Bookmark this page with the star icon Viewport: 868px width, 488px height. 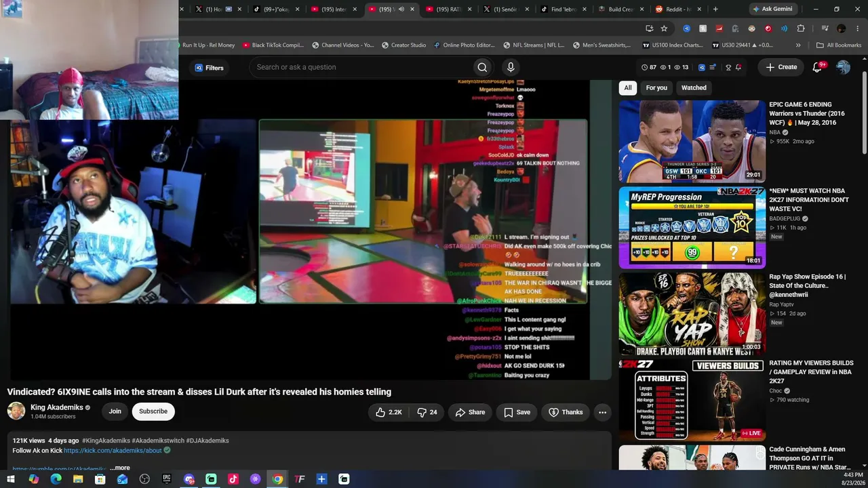(x=664, y=28)
